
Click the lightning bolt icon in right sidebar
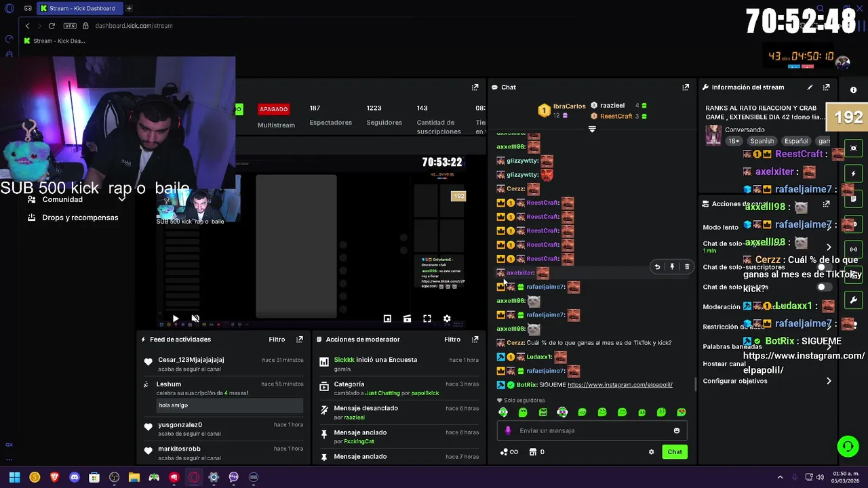pos(854,174)
